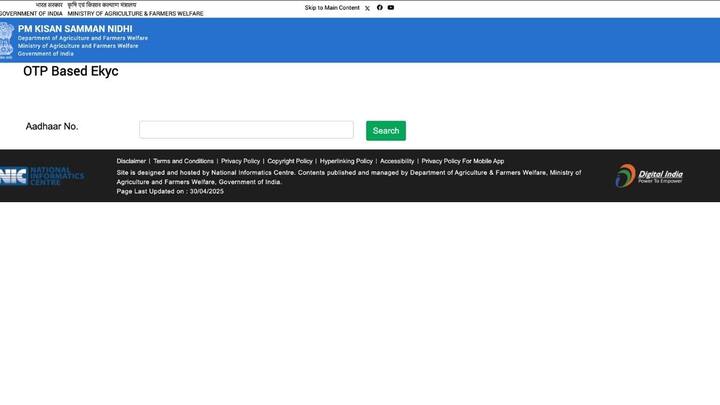
Task: Click the Page Last Updated date text
Action: pos(170,191)
